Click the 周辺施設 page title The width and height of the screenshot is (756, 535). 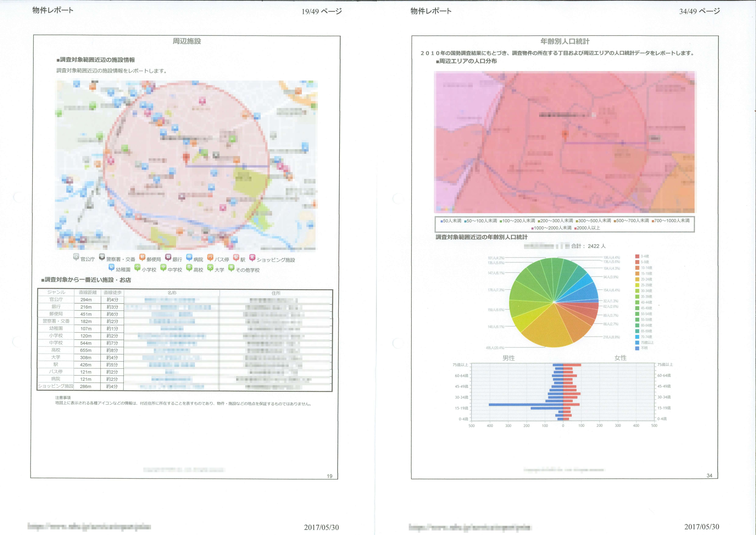[x=187, y=41]
